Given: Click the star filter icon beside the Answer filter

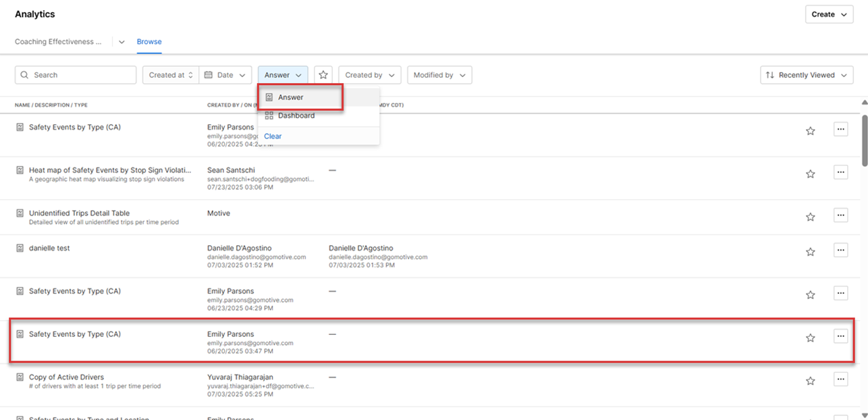Looking at the screenshot, I should click(x=323, y=74).
